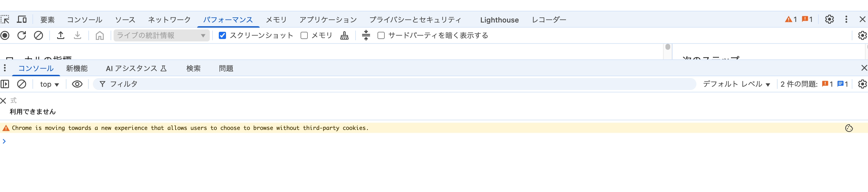This screenshot has width=868, height=192.
Task: Activate the inspect element picker icon
Action: [5, 19]
